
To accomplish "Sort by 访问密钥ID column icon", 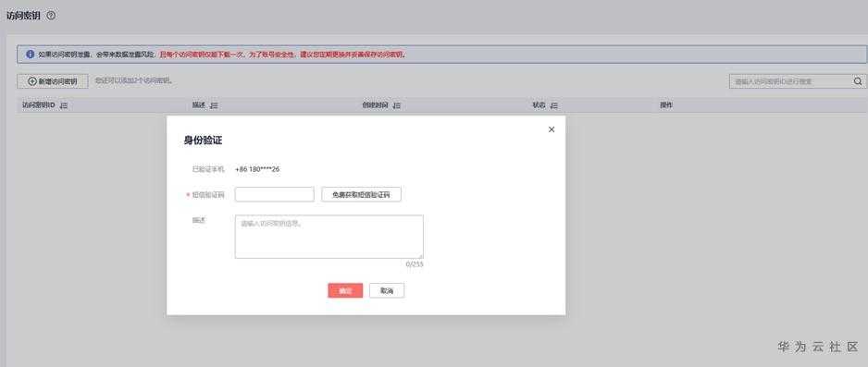I will tap(64, 105).
